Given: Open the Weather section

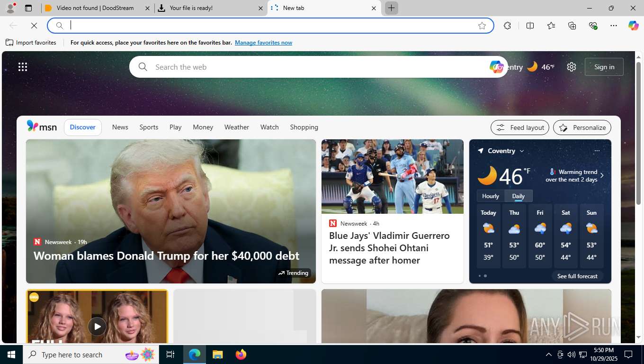Looking at the screenshot, I should coord(237,127).
